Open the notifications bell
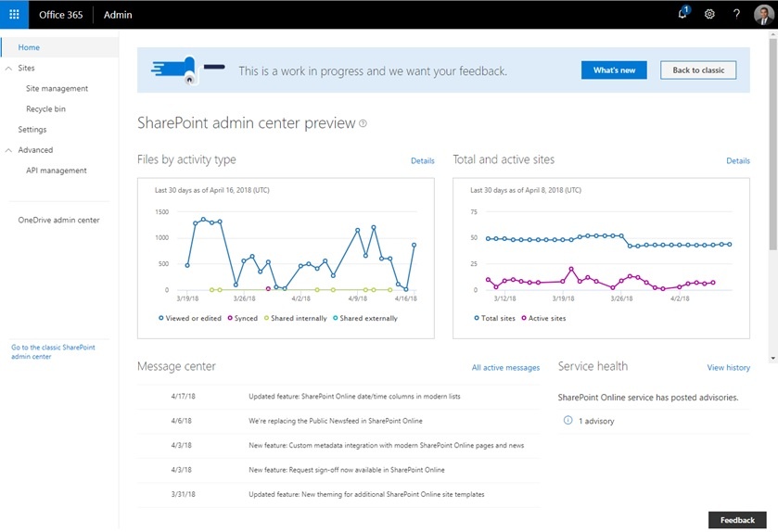The image size is (778, 532). point(683,13)
